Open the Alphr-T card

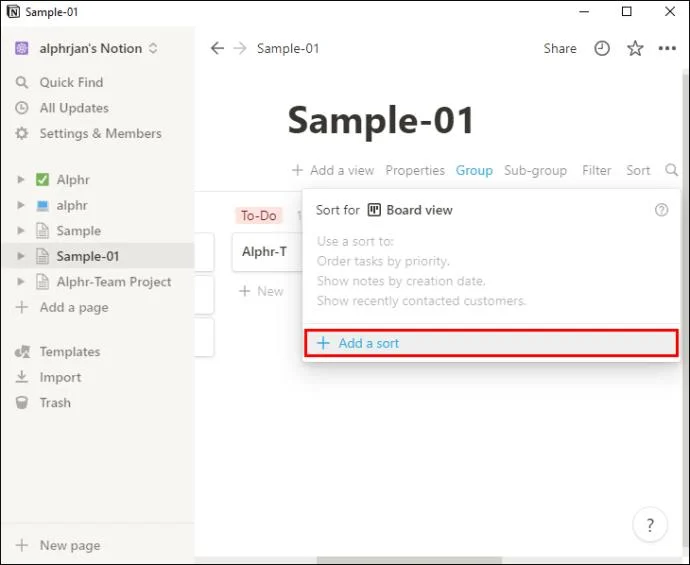(267, 252)
